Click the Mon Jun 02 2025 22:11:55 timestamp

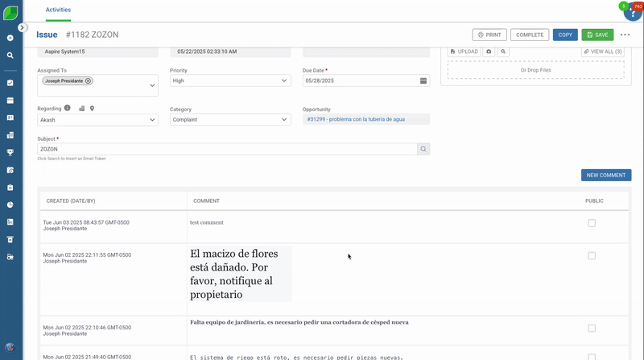tap(87, 254)
